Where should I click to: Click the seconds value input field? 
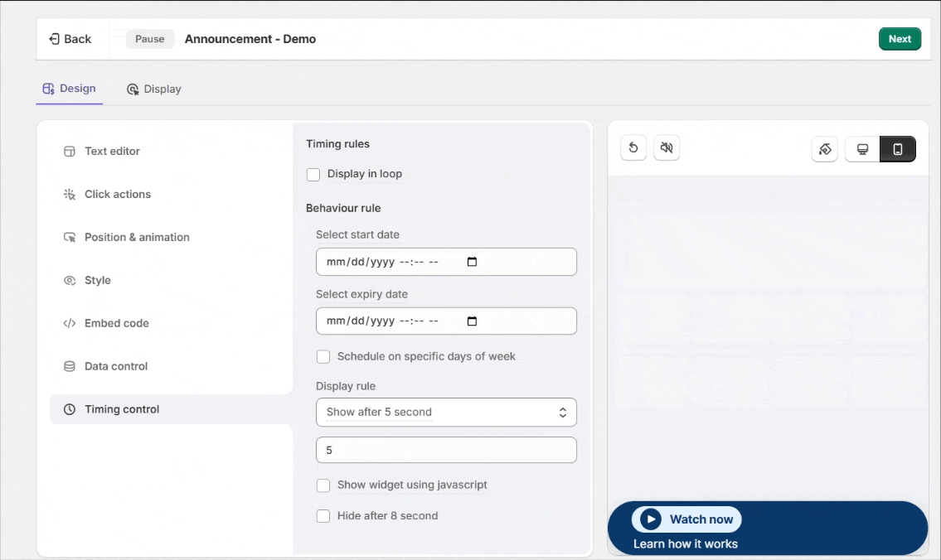446,450
